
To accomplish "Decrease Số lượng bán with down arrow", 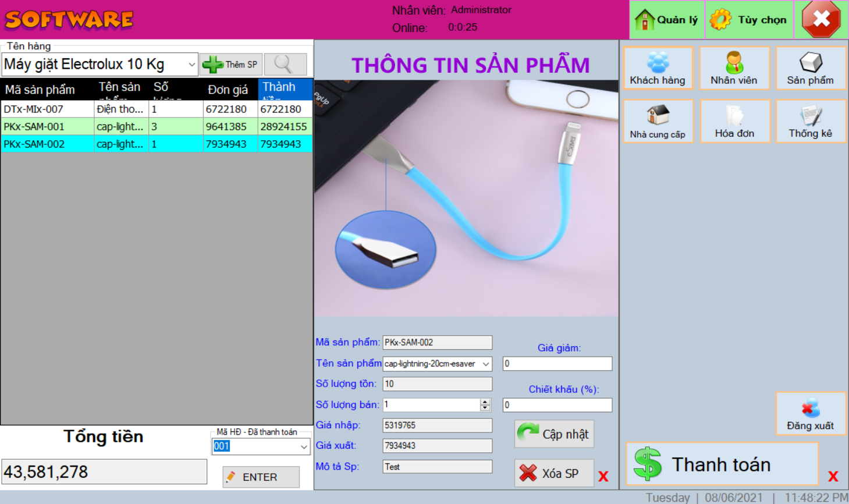I will click(485, 407).
